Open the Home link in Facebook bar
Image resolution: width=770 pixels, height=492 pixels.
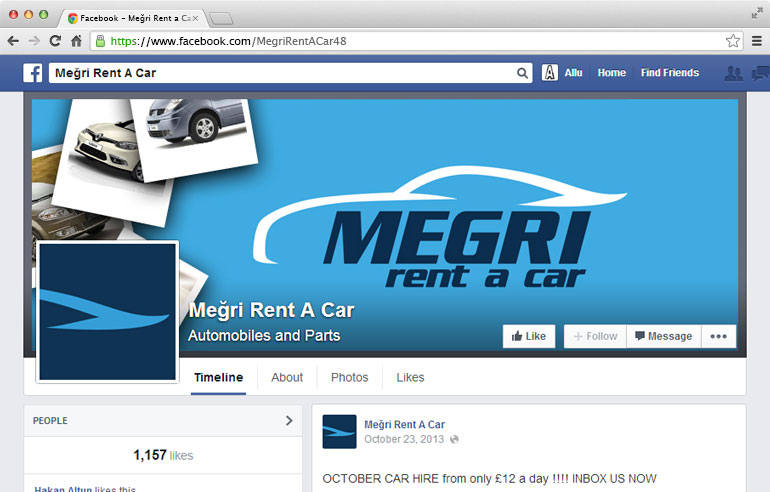coord(611,73)
